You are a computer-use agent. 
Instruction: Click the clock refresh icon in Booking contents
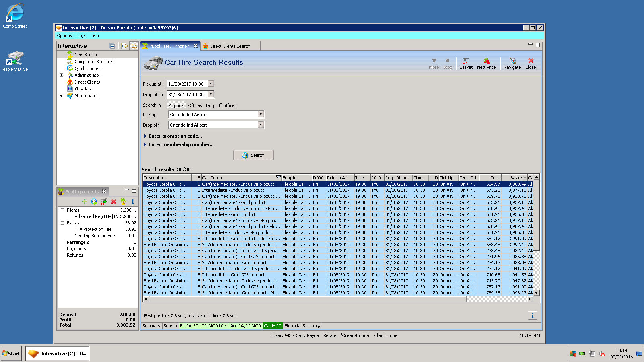tap(94, 202)
